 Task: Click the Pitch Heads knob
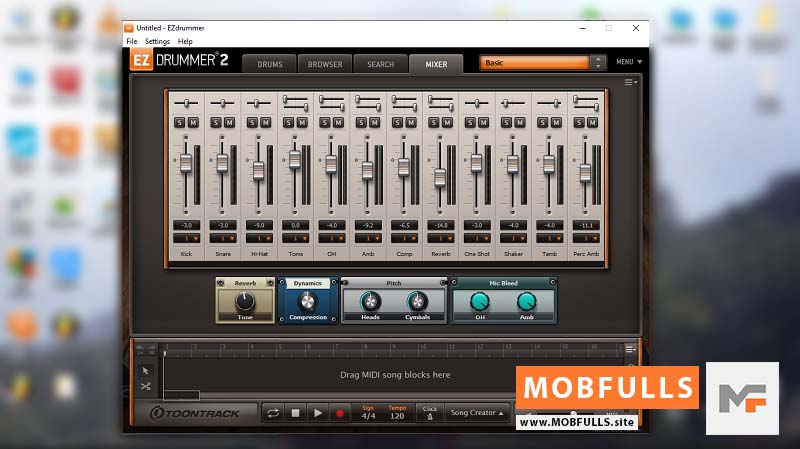(x=370, y=302)
